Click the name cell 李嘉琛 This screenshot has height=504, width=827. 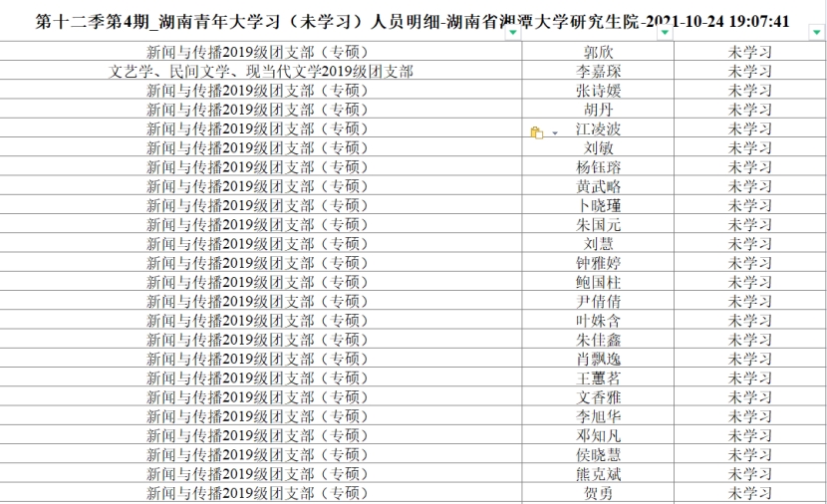pyautogui.click(x=598, y=71)
